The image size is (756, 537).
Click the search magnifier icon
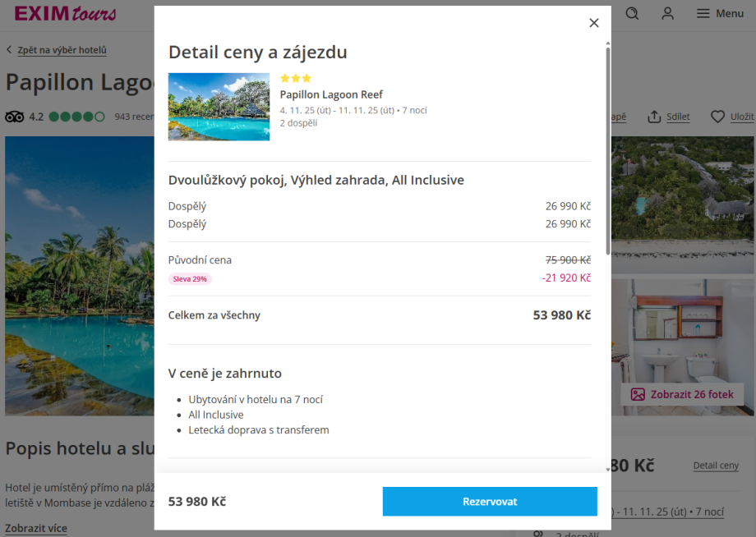(632, 13)
